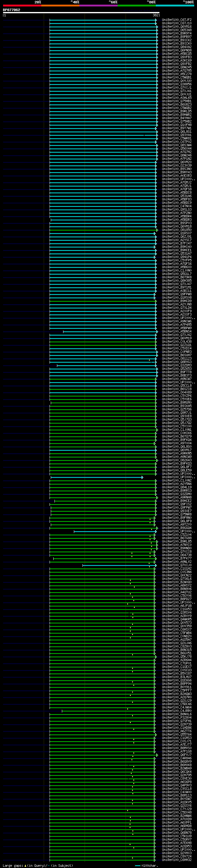Select hit label UniRef100_Q531A6
The image size is (197, 868).
pos(177,196)
